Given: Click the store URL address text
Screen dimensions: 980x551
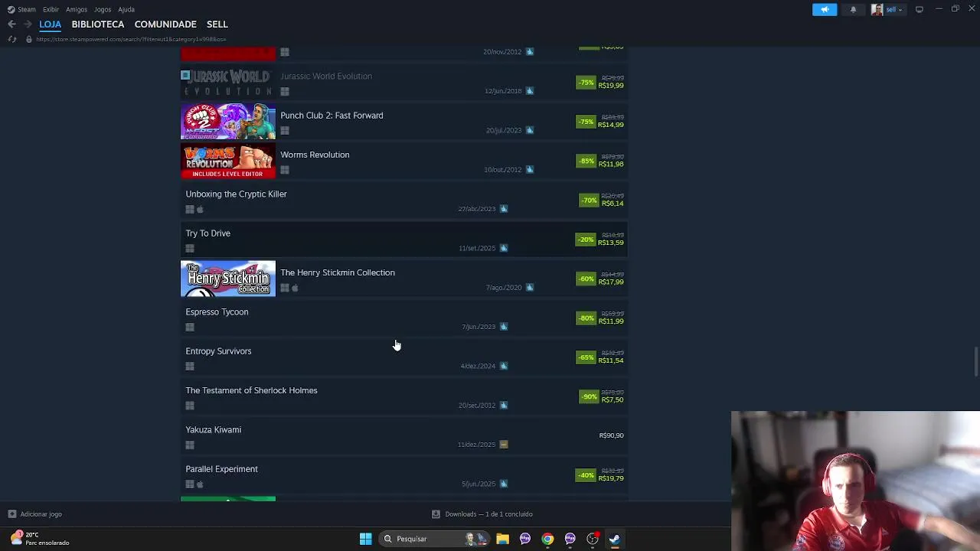Looking at the screenshot, I should pyautogui.click(x=131, y=39).
